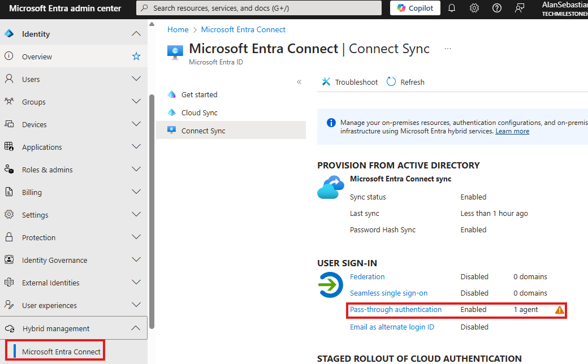The image size is (588, 364).
Task: Expand the User experiences chevron
Action: point(136,305)
